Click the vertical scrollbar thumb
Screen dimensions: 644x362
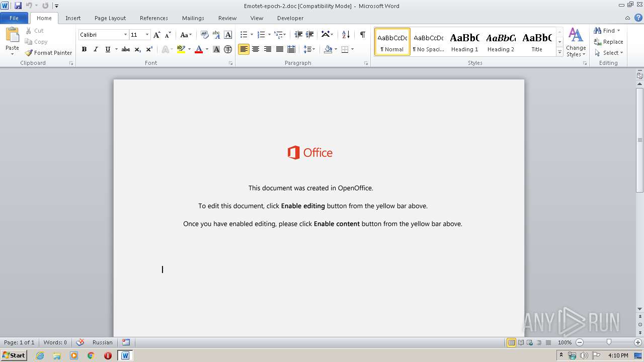pyautogui.click(x=640, y=139)
